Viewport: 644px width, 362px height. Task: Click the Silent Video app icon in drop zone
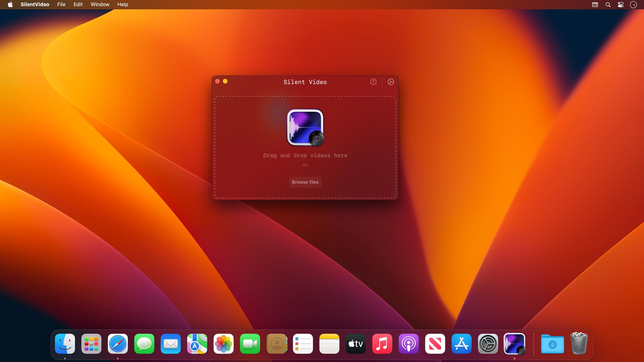click(x=305, y=127)
